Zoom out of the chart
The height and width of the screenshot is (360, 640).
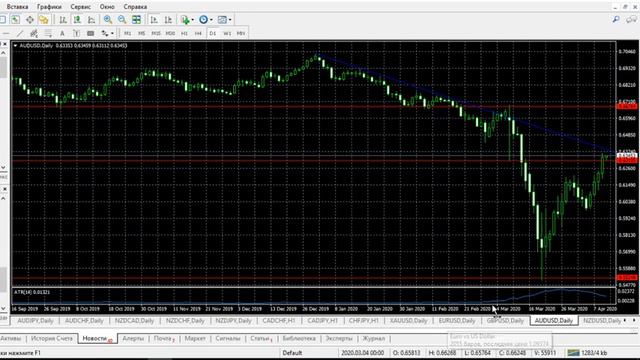(x=122, y=20)
